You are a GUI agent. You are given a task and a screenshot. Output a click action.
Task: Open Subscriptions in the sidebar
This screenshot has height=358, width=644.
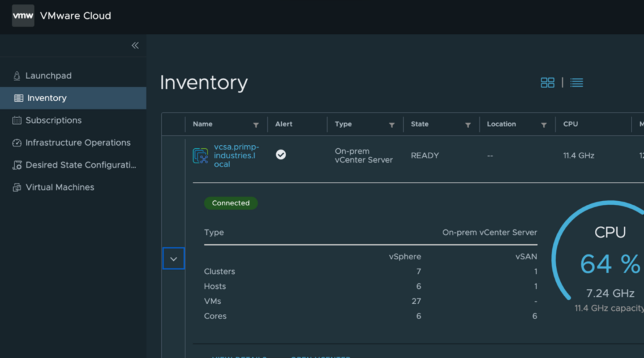73,120
